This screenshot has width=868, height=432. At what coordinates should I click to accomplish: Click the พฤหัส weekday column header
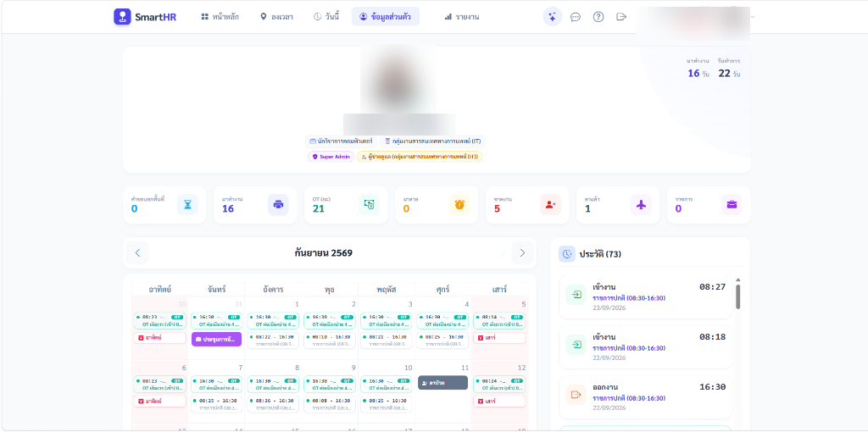point(386,290)
